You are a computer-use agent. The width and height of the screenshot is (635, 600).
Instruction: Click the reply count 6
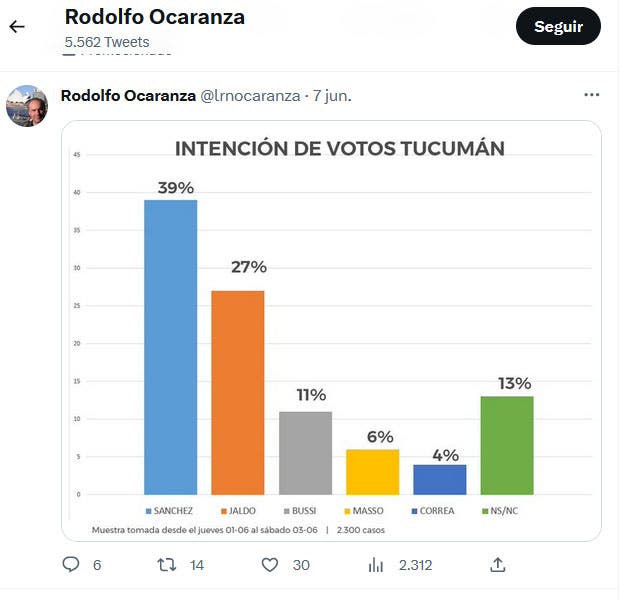[97, 565]
